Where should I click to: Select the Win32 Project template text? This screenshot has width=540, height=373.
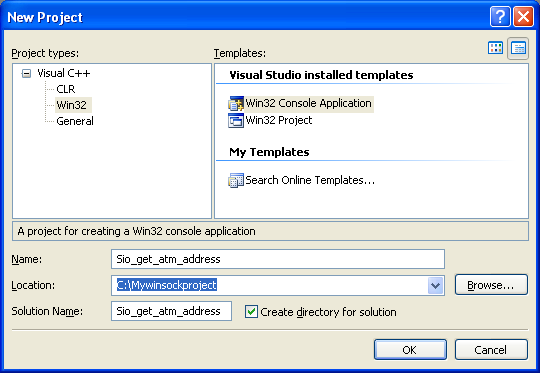pos(279,120)
